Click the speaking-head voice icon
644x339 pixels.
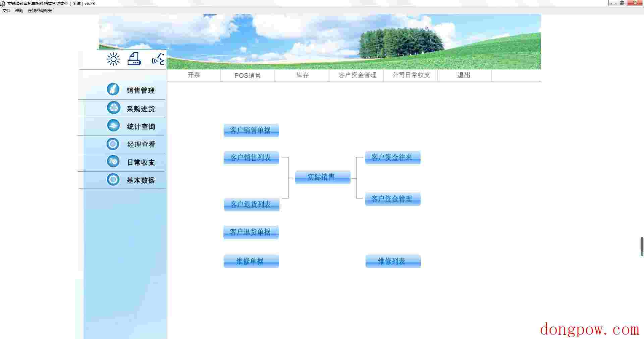158,59
